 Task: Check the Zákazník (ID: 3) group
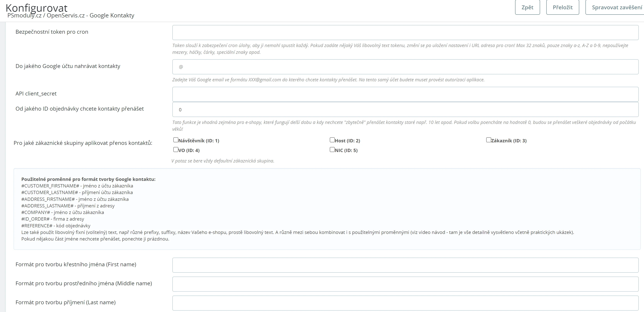489,140
